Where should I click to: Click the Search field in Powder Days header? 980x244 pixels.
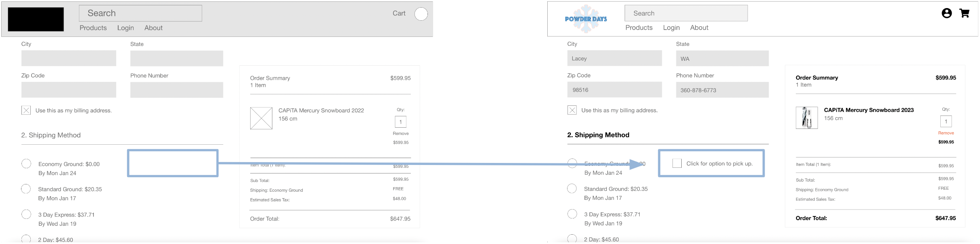[x=686, y=13]
